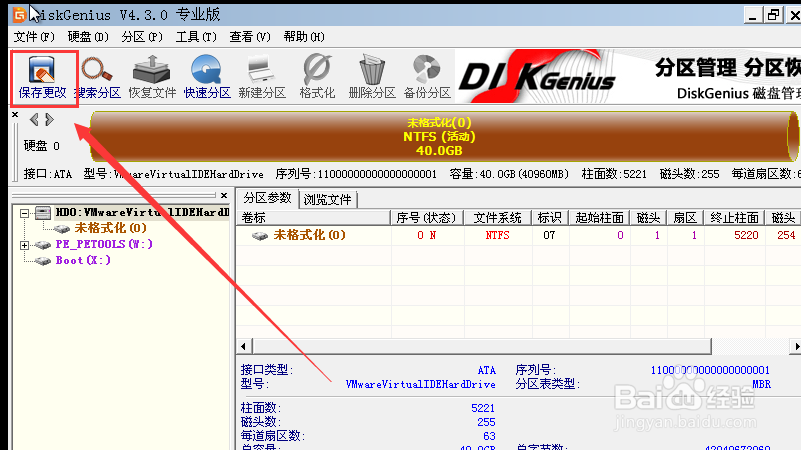Click sectors per track value 63
This screenshot has height=450, width=801.
click(x=489, y=436)
